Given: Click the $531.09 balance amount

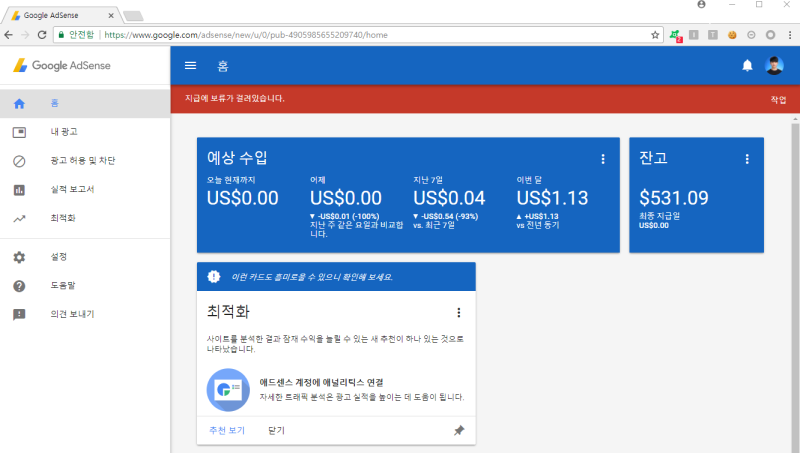Looking at the screenshot, I should (x=673, y=198).
